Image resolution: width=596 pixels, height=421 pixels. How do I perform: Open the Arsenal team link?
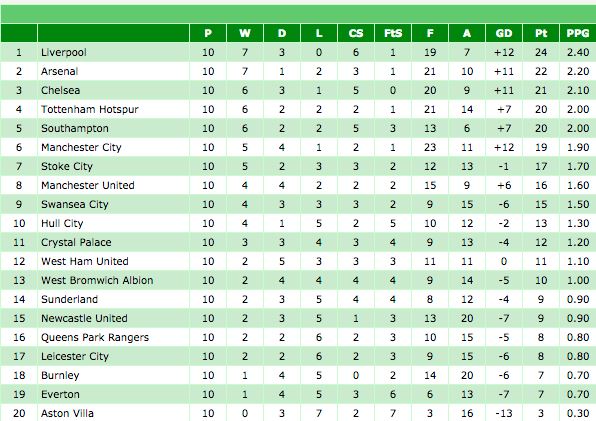(x=59, y=71)
